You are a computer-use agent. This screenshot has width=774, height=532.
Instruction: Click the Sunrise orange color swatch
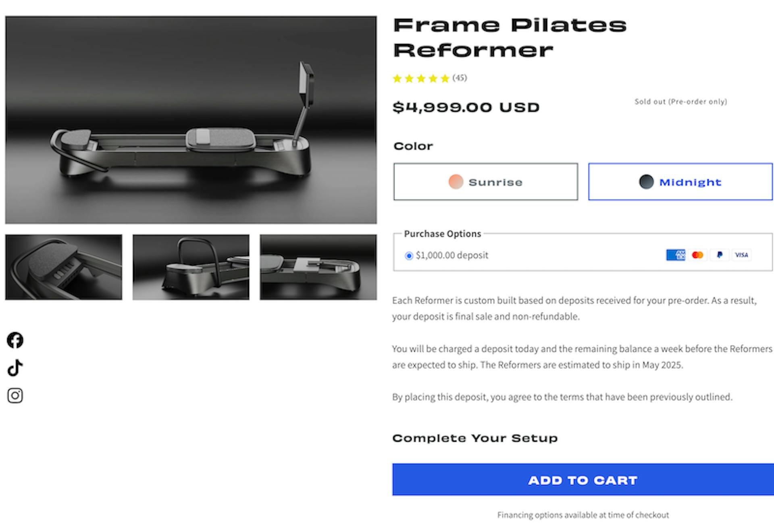coord(456,182)
